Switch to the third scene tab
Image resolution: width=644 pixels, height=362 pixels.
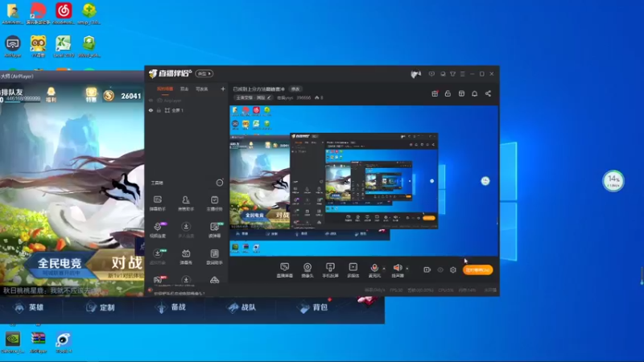click(202, 89)
